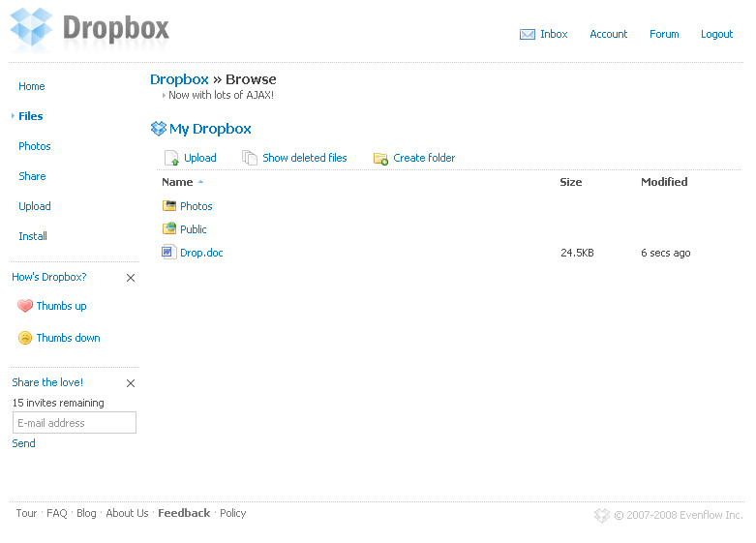
Task: Click the Dropbox breadcrumb link
Action: (179, 79)
